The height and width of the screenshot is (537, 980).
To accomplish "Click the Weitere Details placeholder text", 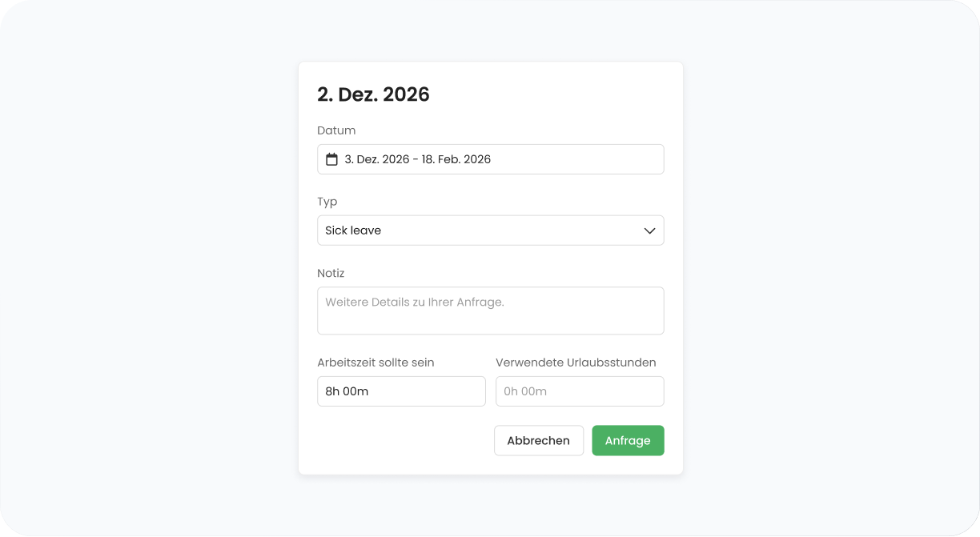I will pyautogui.click(x=415, y=303).
